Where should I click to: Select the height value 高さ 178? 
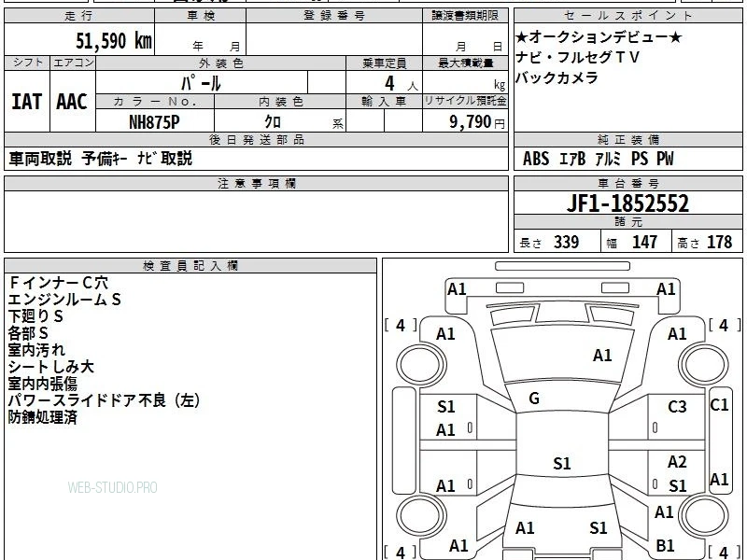[705, 242]
